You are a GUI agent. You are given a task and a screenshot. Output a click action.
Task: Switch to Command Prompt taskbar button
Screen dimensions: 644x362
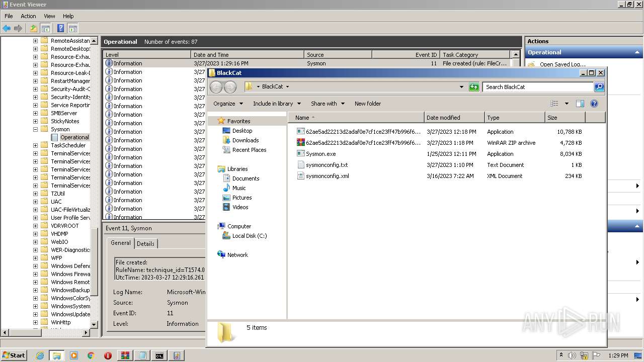click(159, 355)
